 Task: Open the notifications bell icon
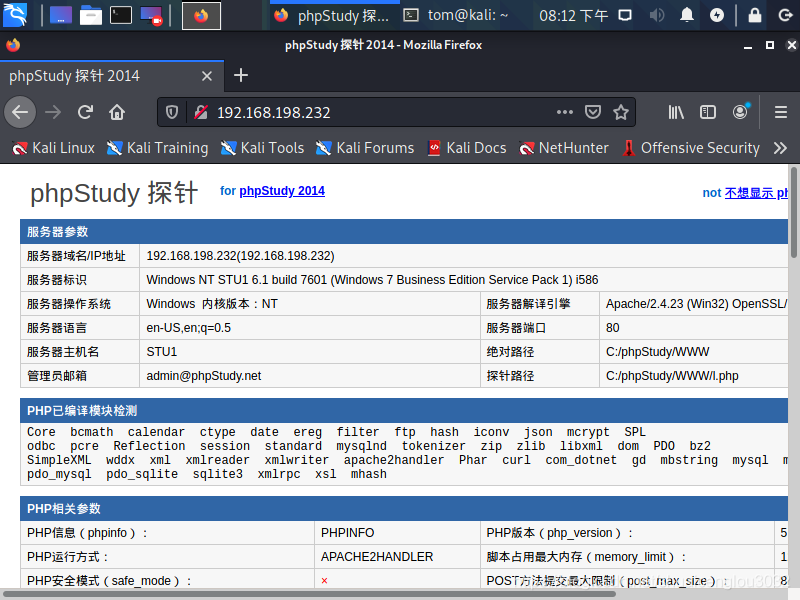(x=687, y=15)
